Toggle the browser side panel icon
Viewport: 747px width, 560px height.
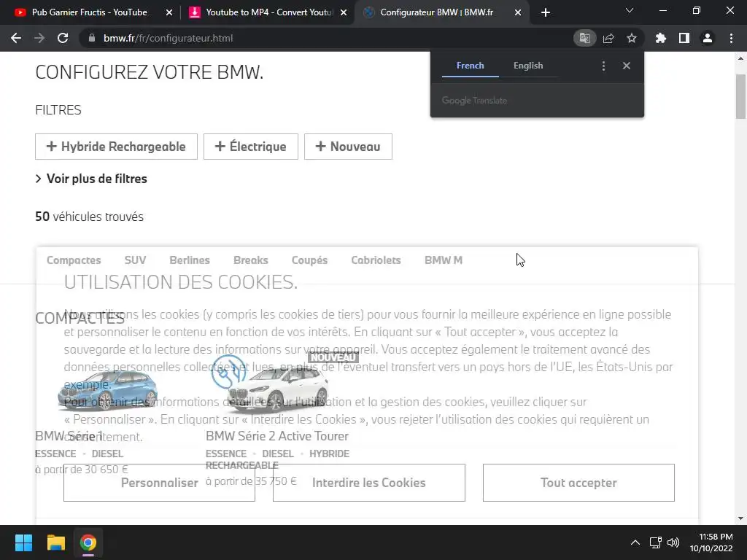(684, 38)
